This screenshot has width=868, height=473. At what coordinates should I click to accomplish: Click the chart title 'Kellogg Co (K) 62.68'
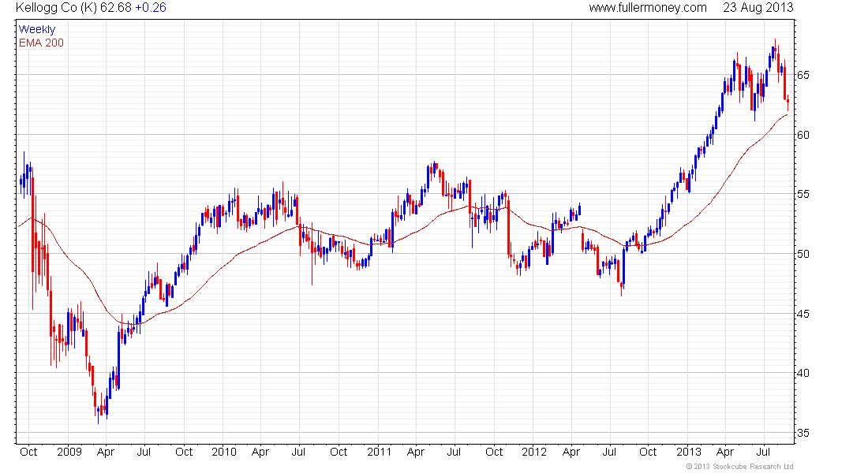coord(73,8)
